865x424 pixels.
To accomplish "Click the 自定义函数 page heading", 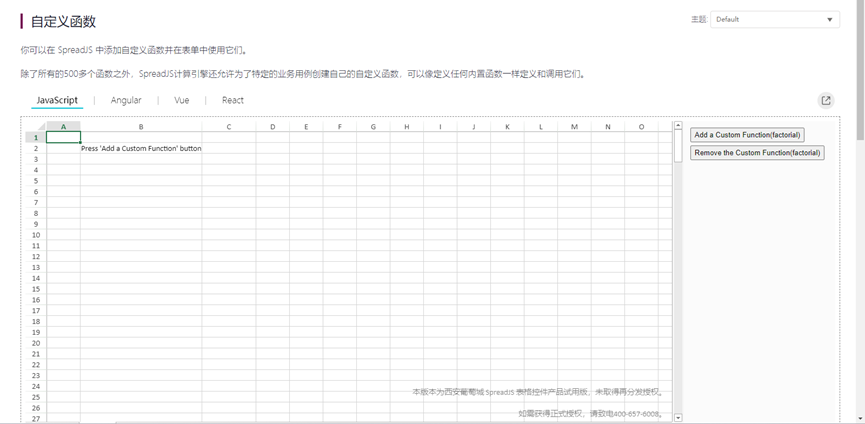I will point(63,22).
